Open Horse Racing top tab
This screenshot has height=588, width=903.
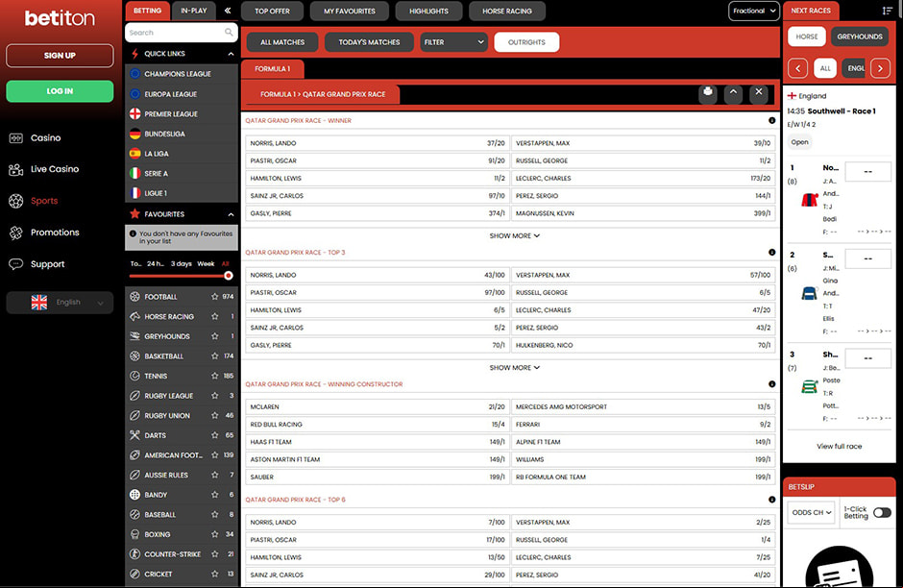(x=507, y=11)
